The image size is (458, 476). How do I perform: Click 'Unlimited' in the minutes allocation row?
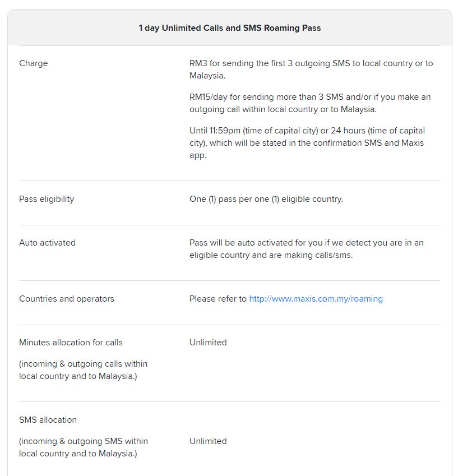pyautogui.click(x=208, y=343)
